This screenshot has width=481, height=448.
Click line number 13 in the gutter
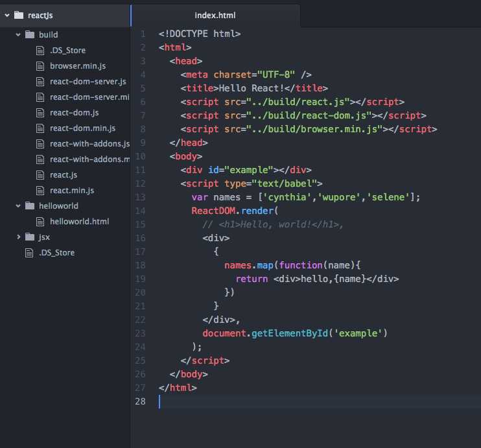click(140, 197)
